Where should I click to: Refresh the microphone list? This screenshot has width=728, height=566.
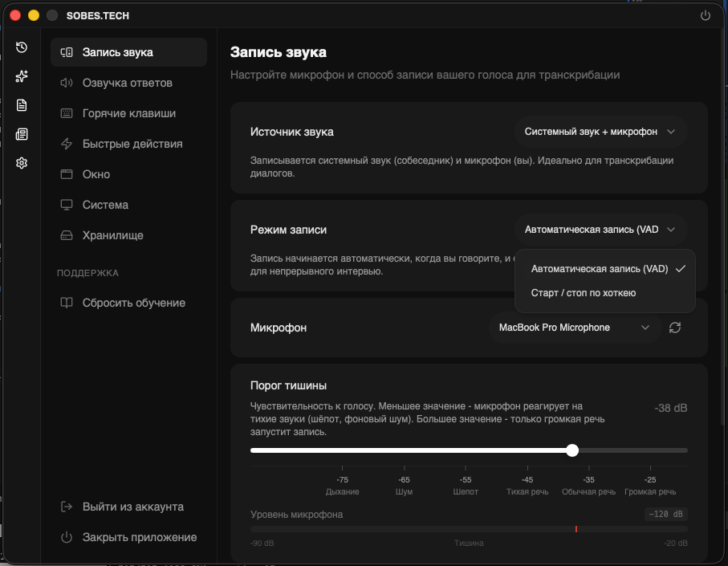[674, 328]
